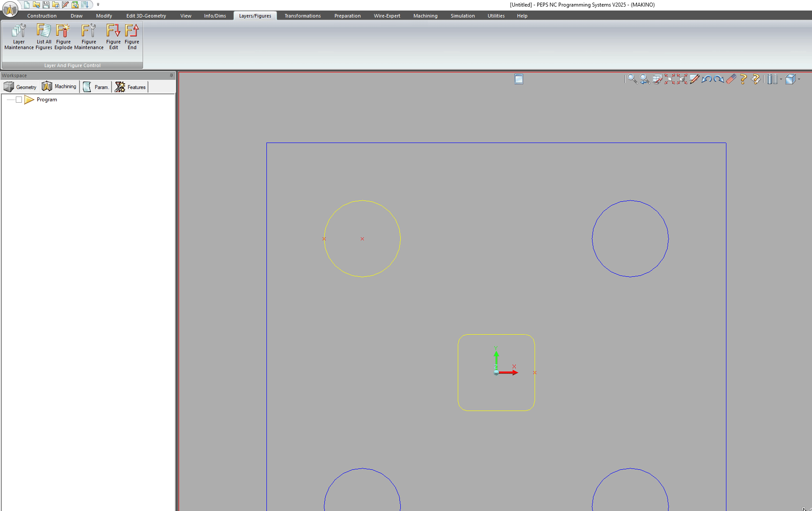
Task: Switch to Param. workspace tab
Action: pos(96,87)
